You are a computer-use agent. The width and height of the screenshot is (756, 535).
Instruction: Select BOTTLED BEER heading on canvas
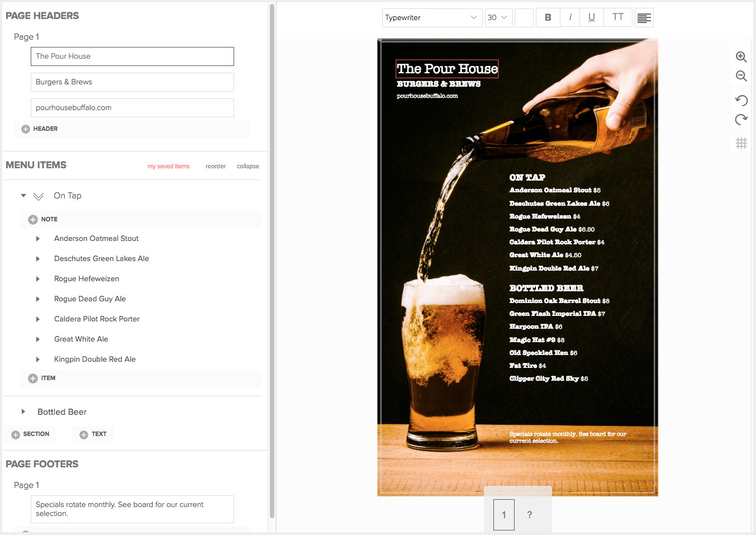pos(546,288)
